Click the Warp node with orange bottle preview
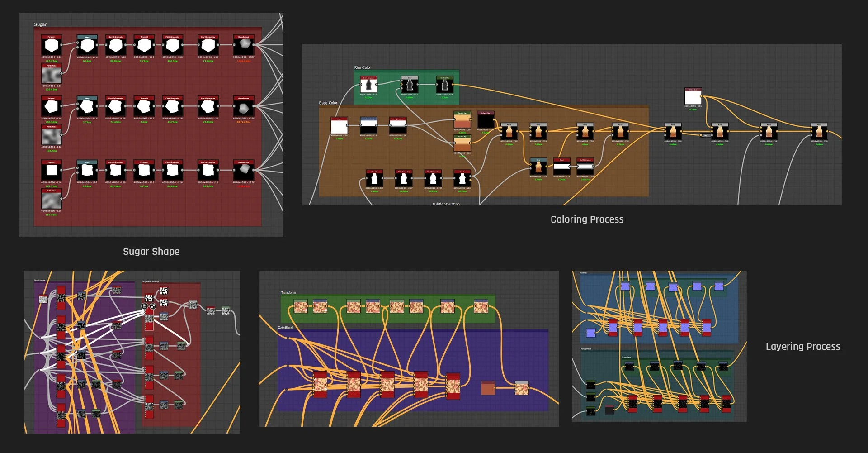 point(538,167)
